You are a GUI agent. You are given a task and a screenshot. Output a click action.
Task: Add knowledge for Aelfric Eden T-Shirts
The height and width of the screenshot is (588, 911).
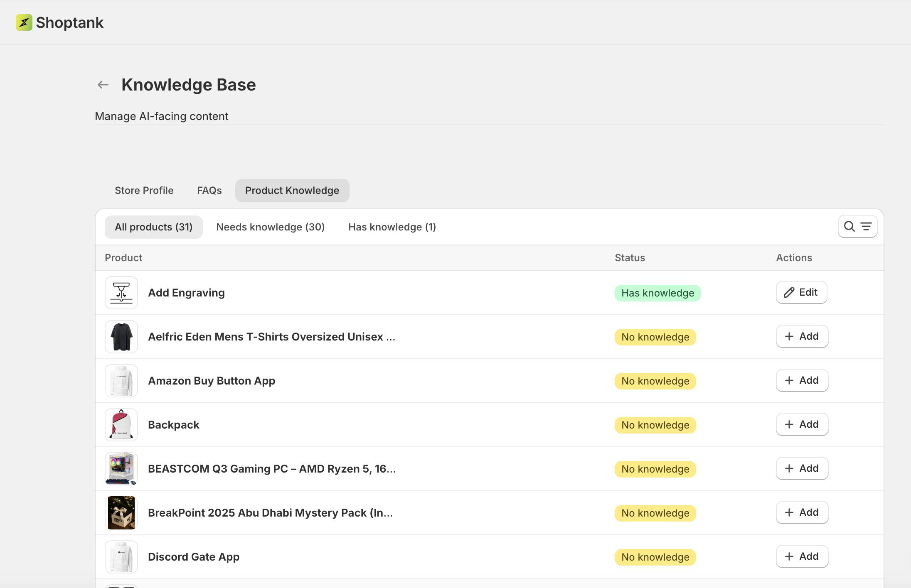[x=802, y=336]
